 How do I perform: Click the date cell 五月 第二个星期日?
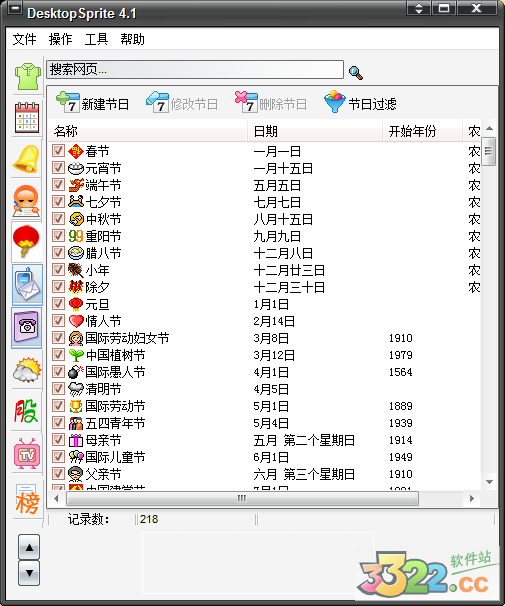point(304,440)
